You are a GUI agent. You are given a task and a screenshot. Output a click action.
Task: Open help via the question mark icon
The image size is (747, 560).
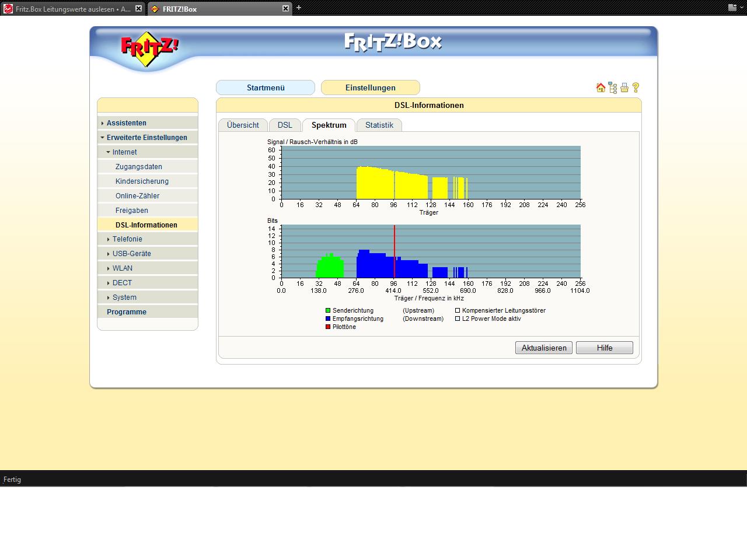click(636, 87)
